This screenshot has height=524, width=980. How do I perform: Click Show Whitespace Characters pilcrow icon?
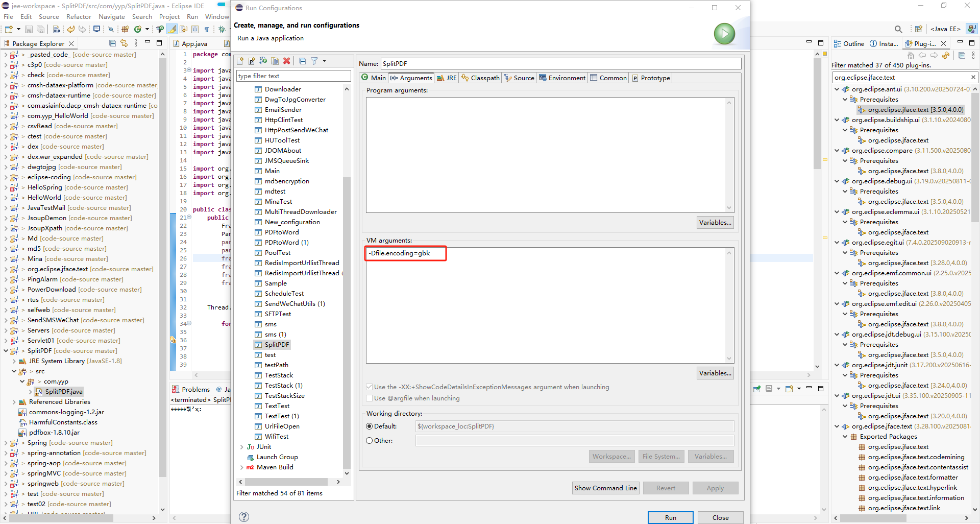coord(207,29)
